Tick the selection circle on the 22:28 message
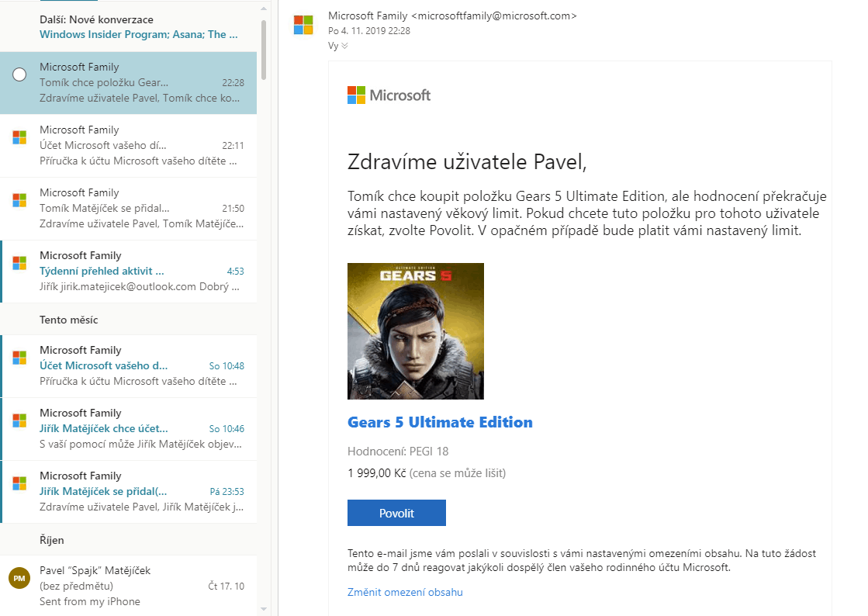This screenshot has width=868, height=616. click(x=20, y=74)
